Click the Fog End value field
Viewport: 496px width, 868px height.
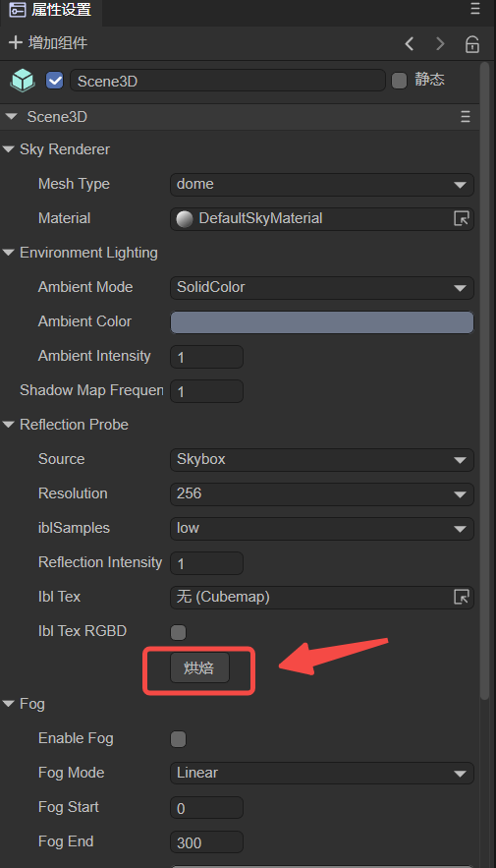207,842
